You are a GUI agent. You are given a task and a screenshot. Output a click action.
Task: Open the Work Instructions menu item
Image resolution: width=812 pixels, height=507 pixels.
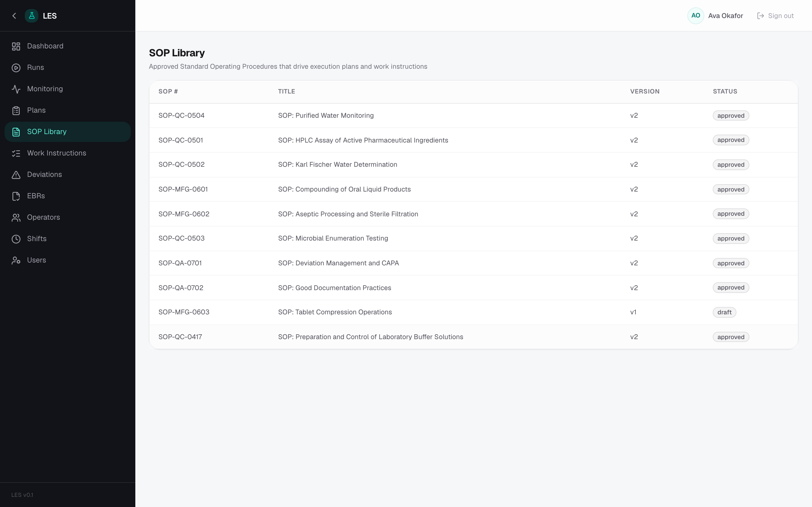[x=67, y=153]
